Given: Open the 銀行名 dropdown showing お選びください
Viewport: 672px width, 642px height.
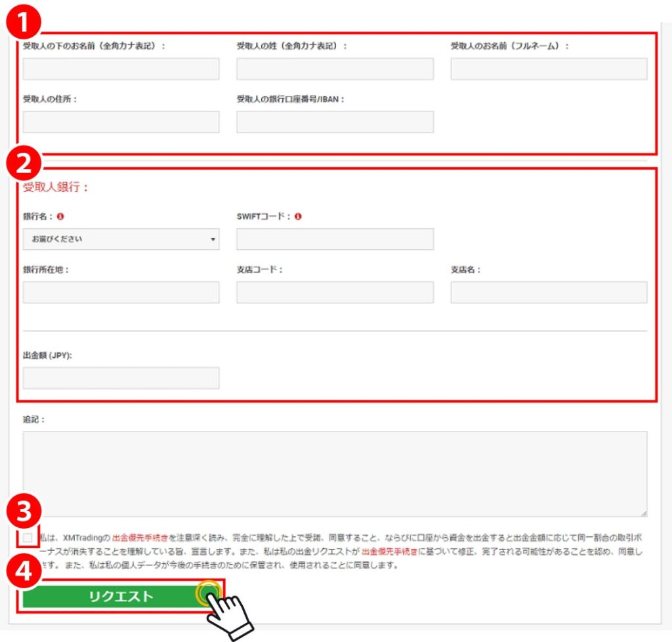Looking at the screenshot, I should (x=121, y=239).
